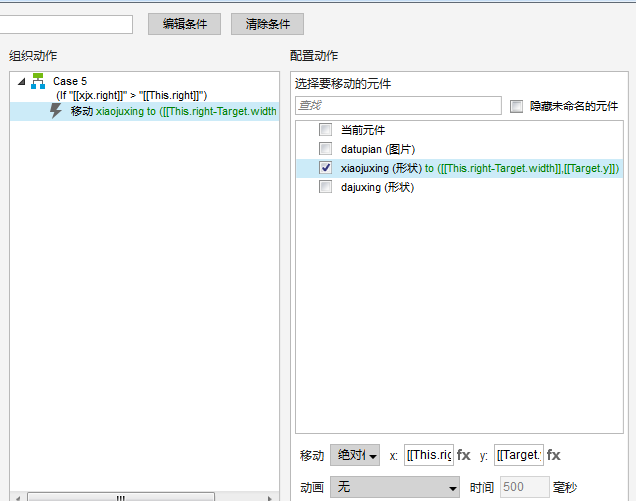
Task: Select the xiaojuxing (形状) list row text
Action: pos(480,168)
